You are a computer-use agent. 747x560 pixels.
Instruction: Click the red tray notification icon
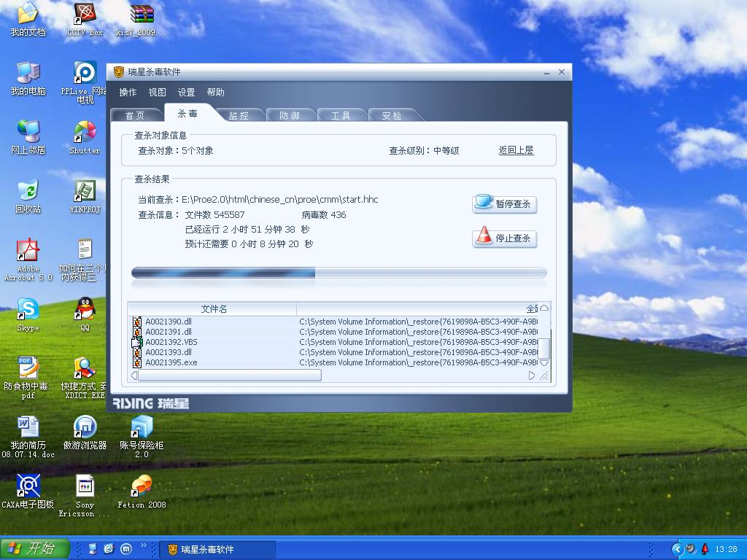(x=705, y=549)
